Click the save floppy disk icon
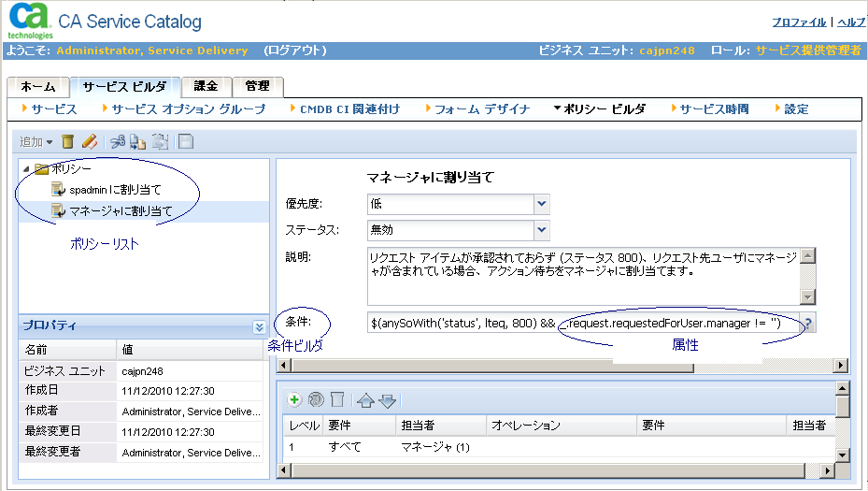 186,141
